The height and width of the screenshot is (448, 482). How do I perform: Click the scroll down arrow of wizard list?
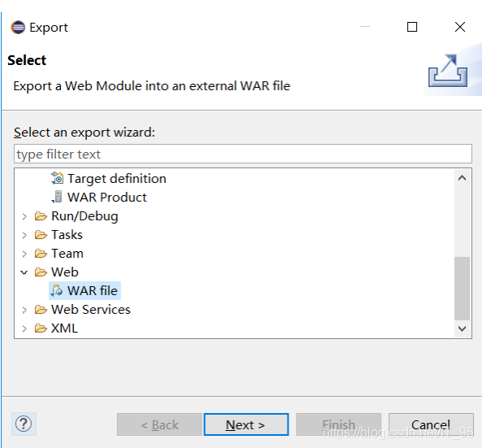pos(462,328)
